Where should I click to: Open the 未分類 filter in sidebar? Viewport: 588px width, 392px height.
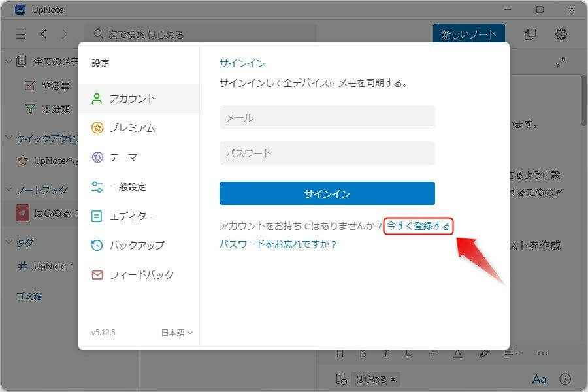pos(47,109)
